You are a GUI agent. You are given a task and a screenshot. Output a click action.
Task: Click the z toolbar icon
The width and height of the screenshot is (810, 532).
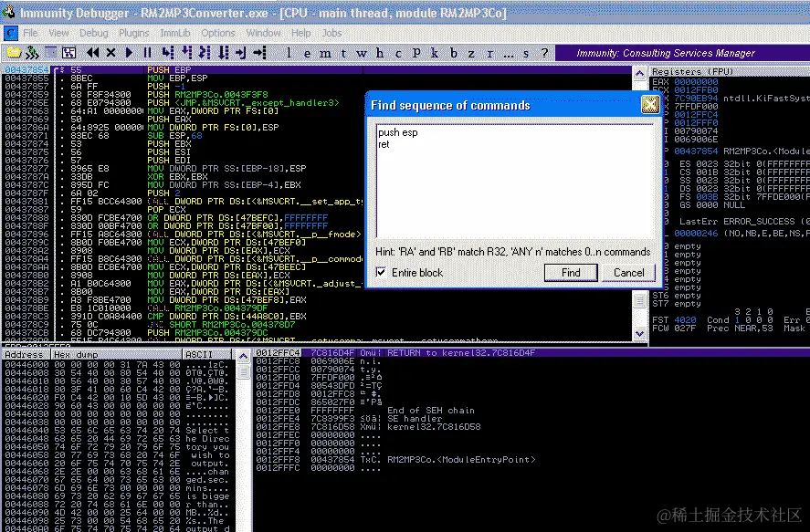tap(471, 53)
